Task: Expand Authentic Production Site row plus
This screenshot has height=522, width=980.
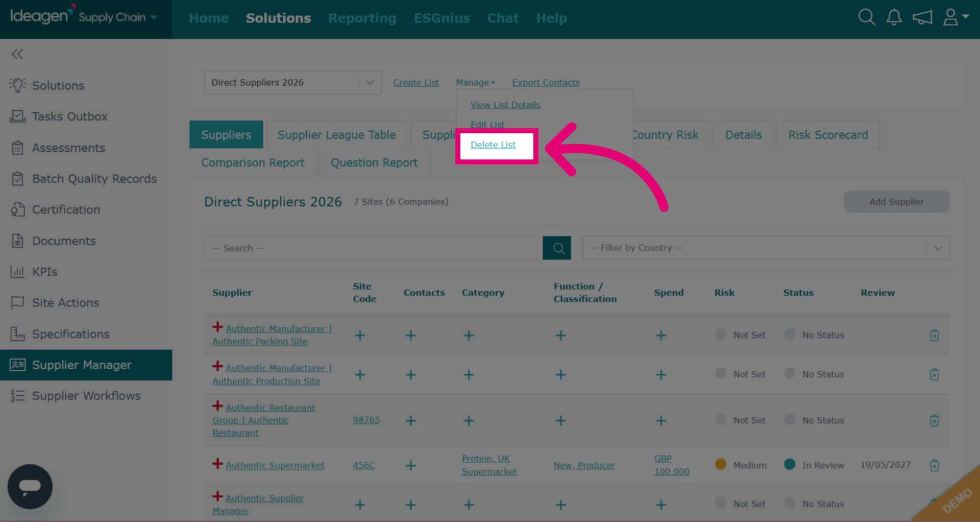Action: [217, 366]
